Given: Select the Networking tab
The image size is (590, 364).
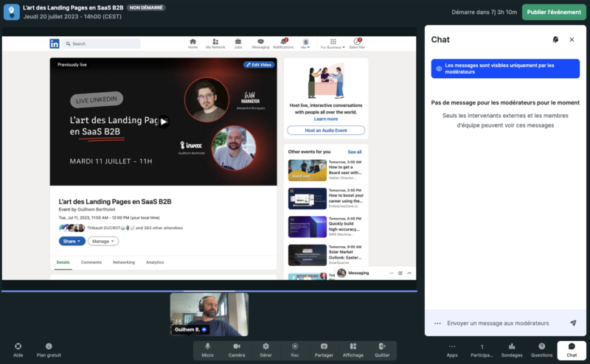Looking at the screenshot, I should [124, 262].
